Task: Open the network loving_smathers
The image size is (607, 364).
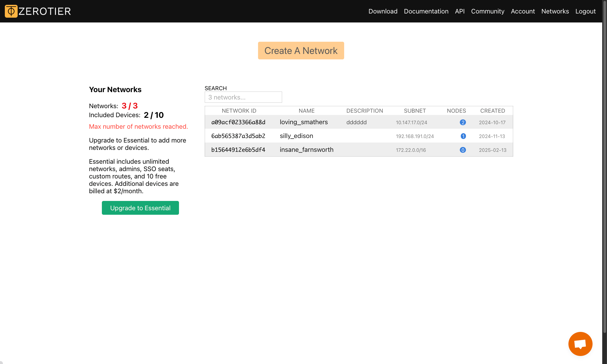Action: [304, 122]
